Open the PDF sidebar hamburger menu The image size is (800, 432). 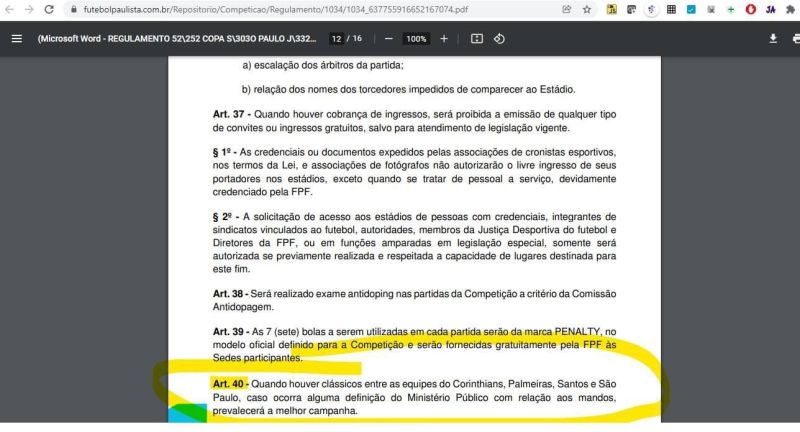pos(17,39)
